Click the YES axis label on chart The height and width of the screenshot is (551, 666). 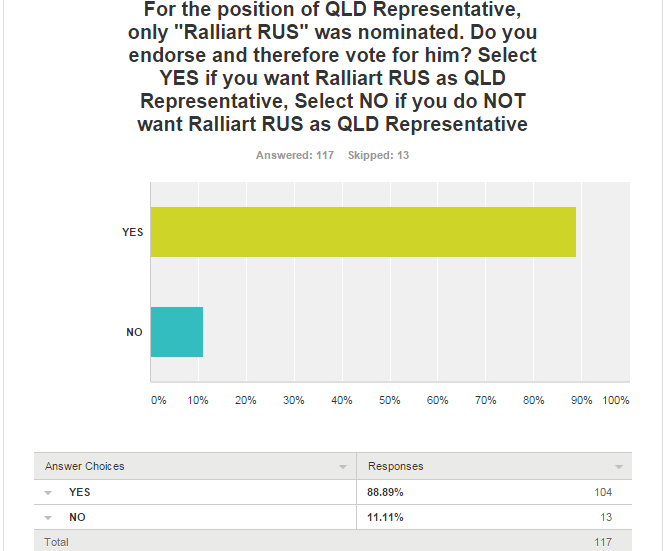(133, 232)
